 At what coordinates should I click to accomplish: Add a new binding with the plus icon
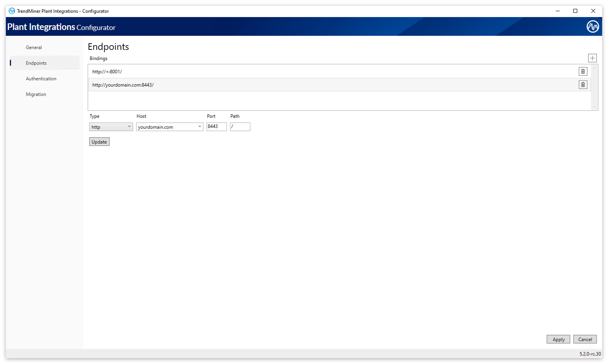click(x=592, y=58)
